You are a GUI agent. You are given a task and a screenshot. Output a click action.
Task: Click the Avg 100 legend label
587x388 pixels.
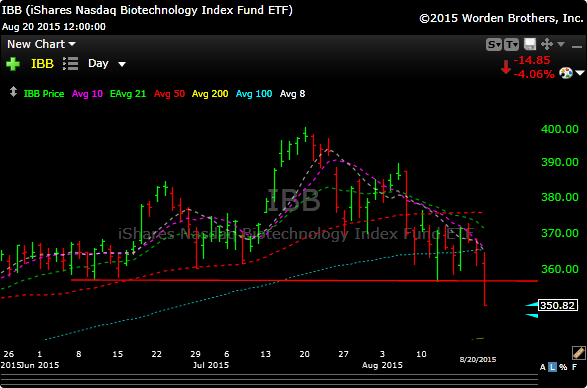(254, 94)
